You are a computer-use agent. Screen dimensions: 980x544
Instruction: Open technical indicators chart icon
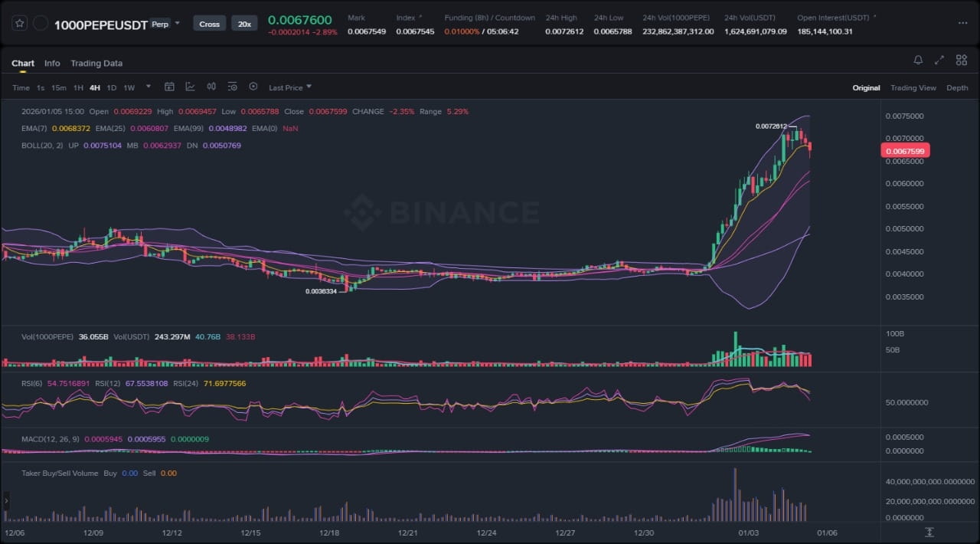[x=190, y=87]
